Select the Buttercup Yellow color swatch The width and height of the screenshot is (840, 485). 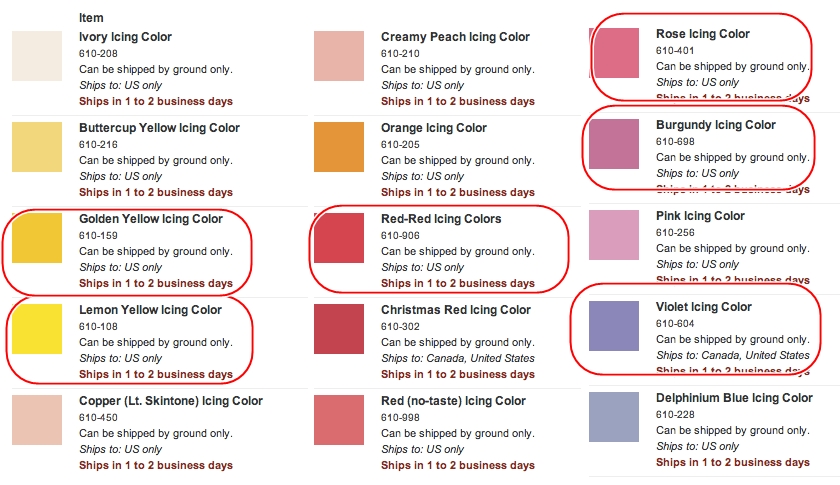click(37, 147)
